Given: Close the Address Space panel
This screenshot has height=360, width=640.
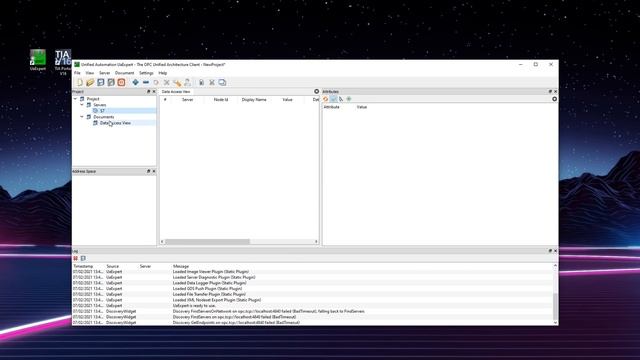Looking at the screenshot, I should [154, 171].
